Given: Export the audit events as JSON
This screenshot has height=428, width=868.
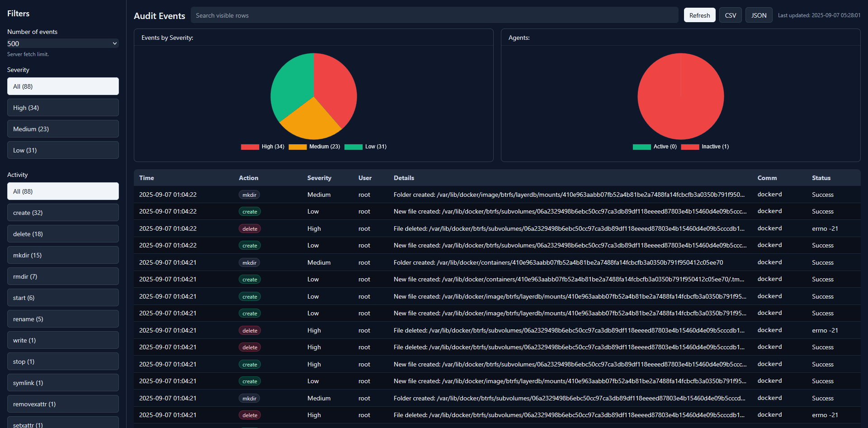Looking at the screenshot, I should click(x=759, y=15).
